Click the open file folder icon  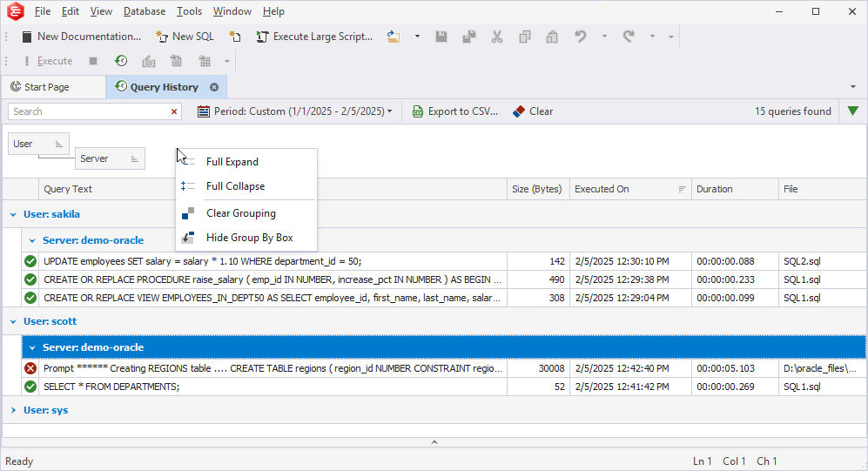[x=394, y=37]
